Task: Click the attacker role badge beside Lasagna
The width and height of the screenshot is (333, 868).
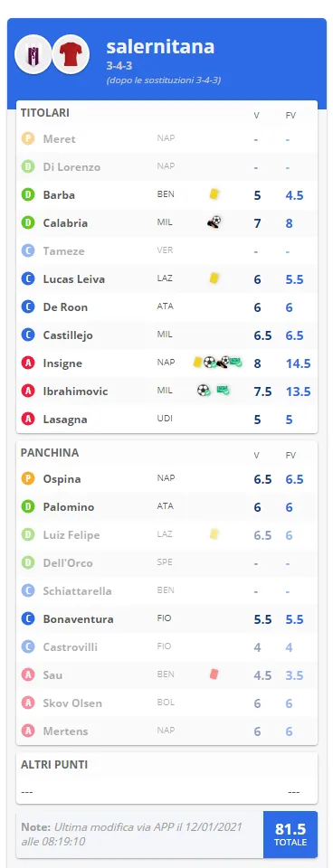Action: click(28, 419)
